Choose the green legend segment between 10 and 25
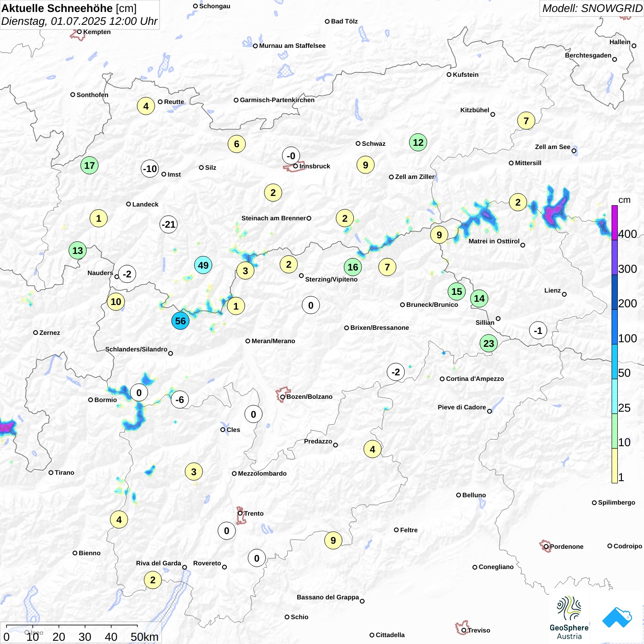This screenshot has height=644, width=644. tap(615, 431)
